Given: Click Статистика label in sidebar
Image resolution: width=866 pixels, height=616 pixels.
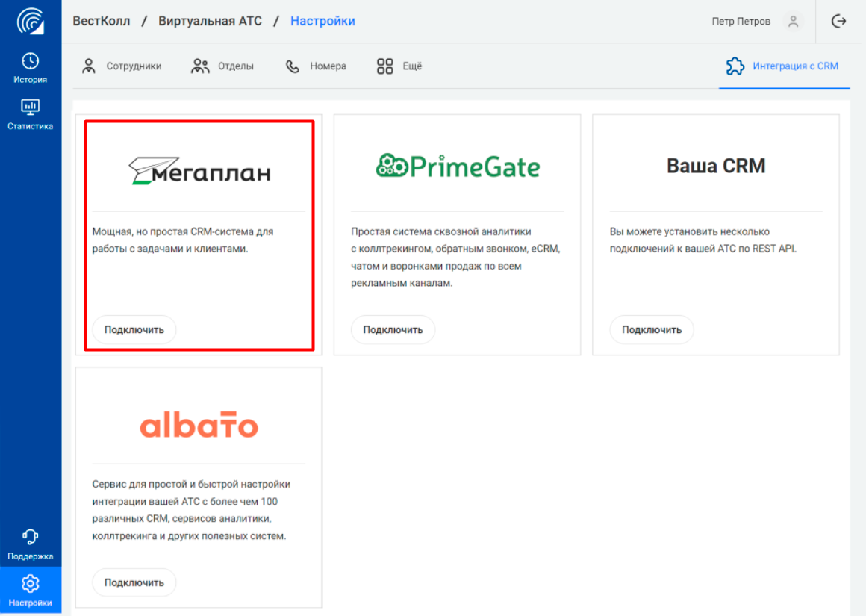Looking at the screenshot, I should tap(31, 126).
